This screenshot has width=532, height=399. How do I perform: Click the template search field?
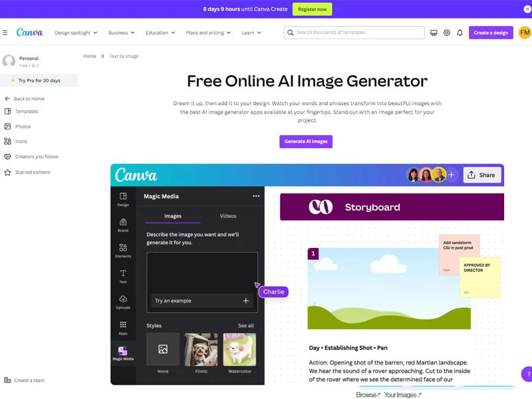click(x=354, y=33)
